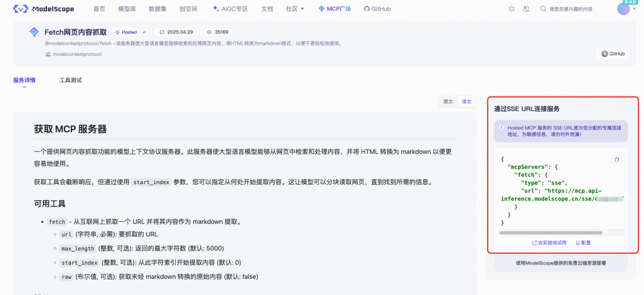644x295 pixels.
Task: Open the AIGC专区 nav item
Action: [x=230, y=8]
